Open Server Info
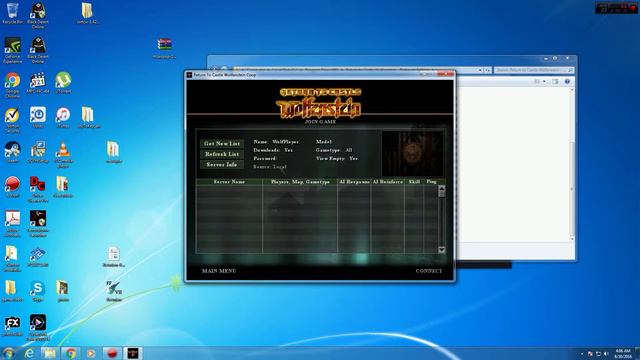640x360 pixels. (222, 164)
